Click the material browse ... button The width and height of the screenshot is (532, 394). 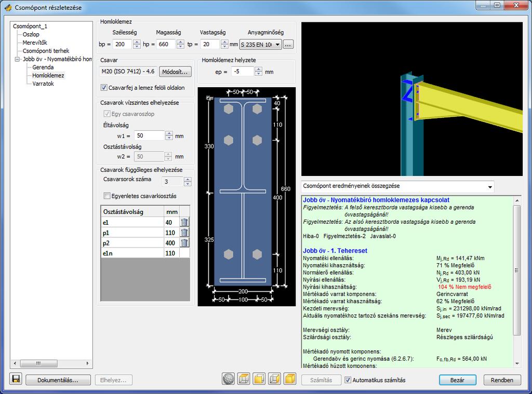pos(288,45)
